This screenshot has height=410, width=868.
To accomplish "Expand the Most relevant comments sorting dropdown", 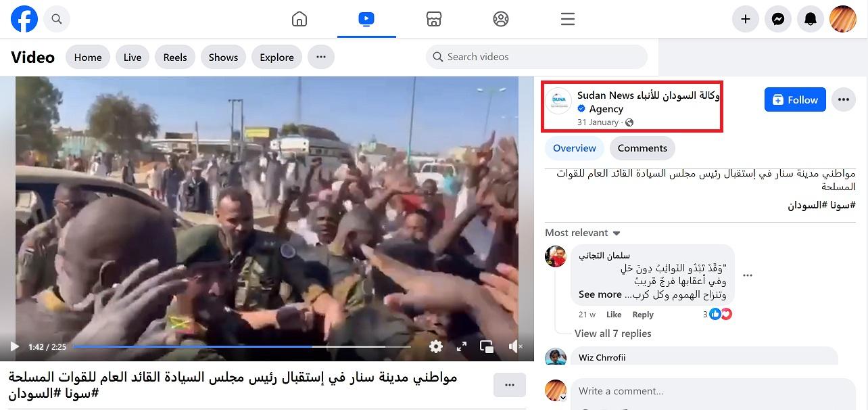I will point(583,233).
